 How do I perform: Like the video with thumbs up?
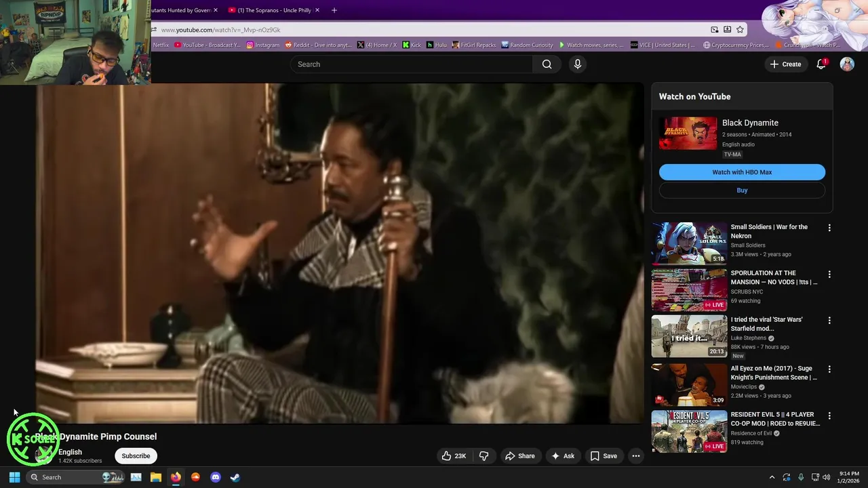point(454,456)
